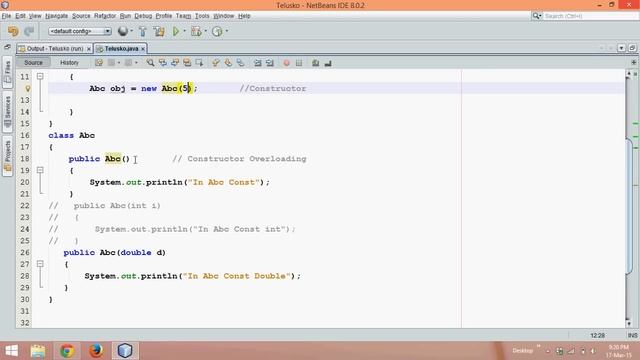Open the Window menu
This screenshot has height=360, width=640.
pyautogui.click(x=223, y=16)
